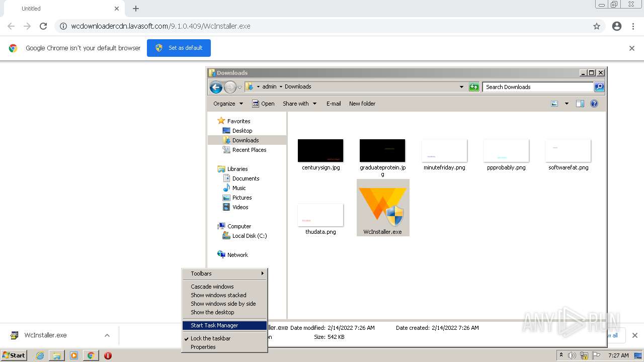Open Explorer help question mark icon

594,104
